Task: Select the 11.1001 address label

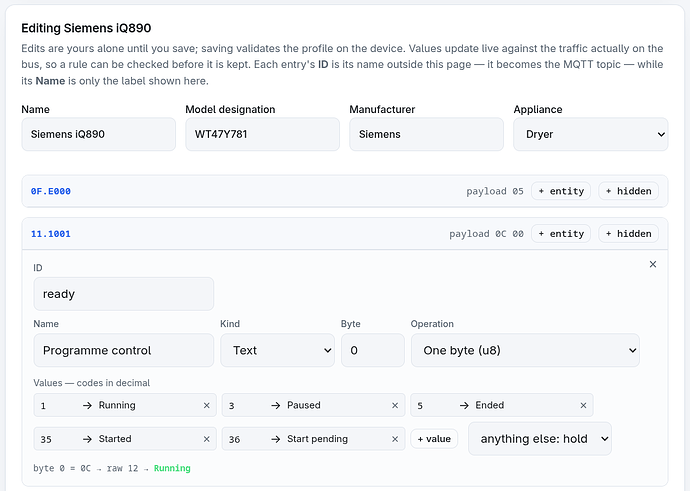Action: (51, 234)
